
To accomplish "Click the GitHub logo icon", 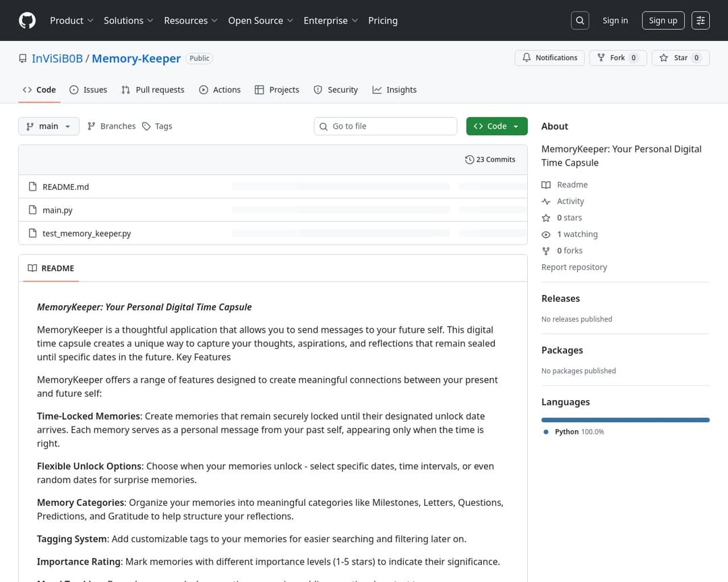I will tap(27, 20).
